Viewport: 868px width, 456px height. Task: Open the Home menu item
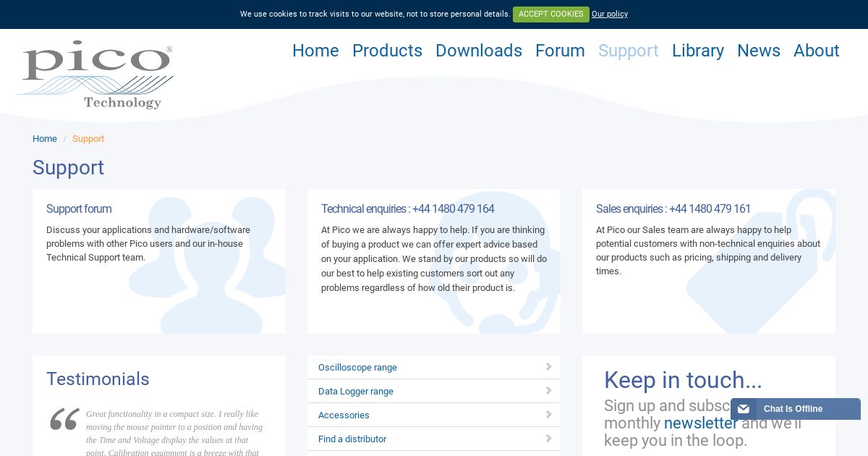[315, 51]
